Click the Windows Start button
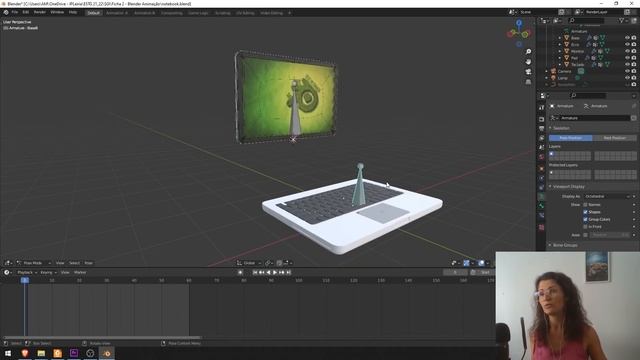 click(8, 353)
